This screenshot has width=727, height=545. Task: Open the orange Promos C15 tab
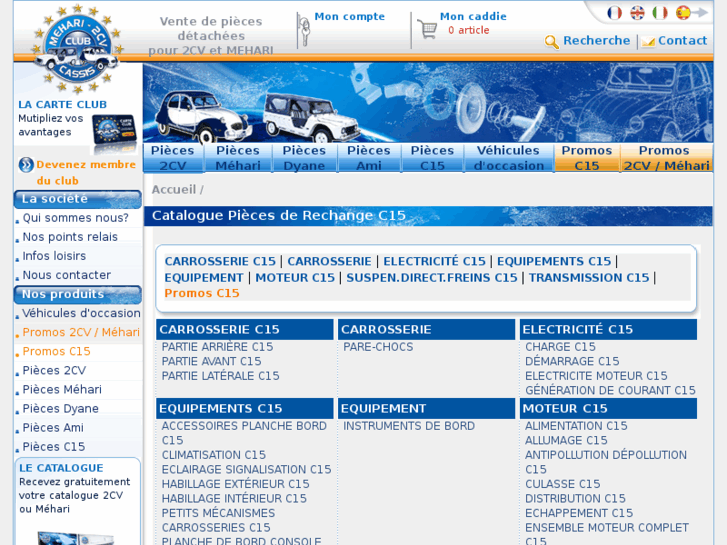tap(587, 158)
